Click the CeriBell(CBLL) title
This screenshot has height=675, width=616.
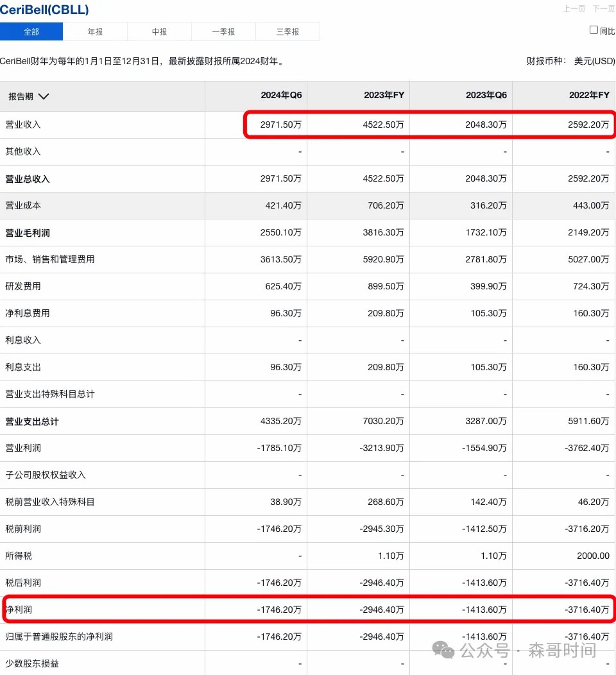pos(44,10)
